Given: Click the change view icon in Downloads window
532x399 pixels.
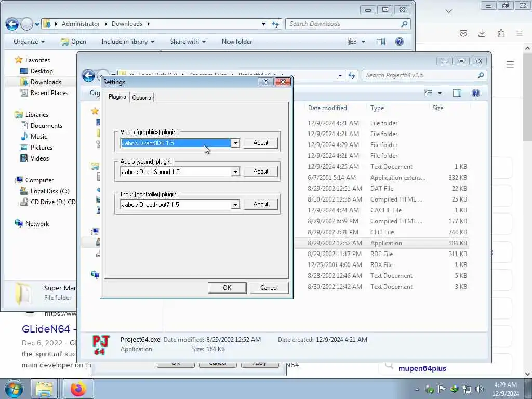Looking at the screenshot, I should coord(352,42).
